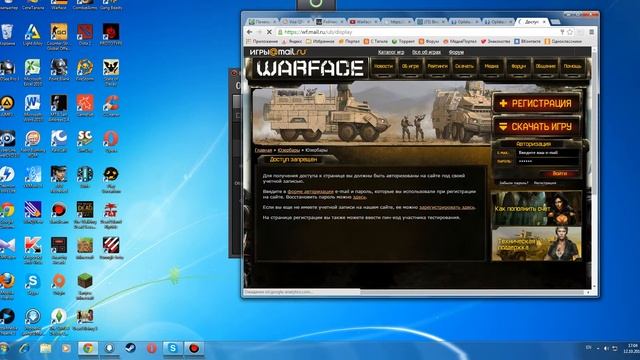Launch Daemon Tools Lite desktop shortcut
This screenshot has width=640, height=360.
7,180
